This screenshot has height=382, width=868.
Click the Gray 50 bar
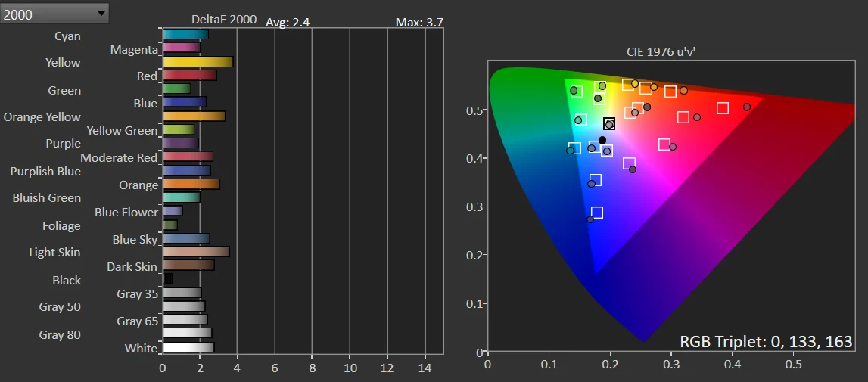pos(184,306)
